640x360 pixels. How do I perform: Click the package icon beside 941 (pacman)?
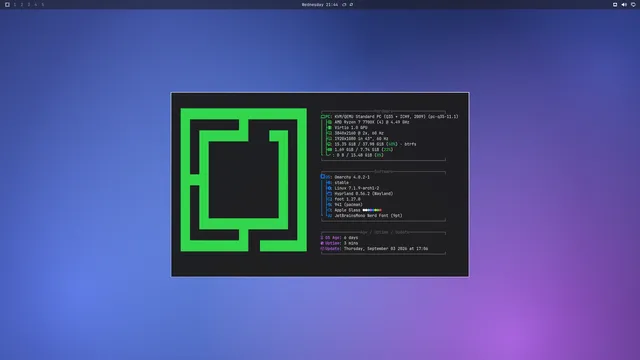click(330, 205)
